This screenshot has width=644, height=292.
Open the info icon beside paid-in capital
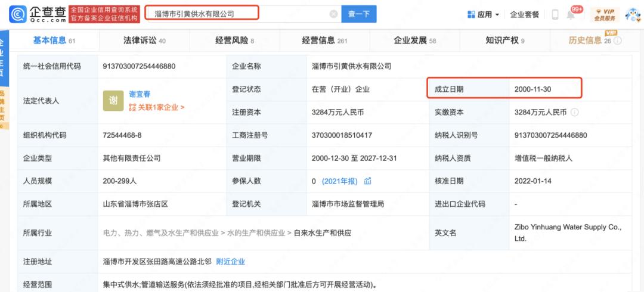(x=575, y=112)
